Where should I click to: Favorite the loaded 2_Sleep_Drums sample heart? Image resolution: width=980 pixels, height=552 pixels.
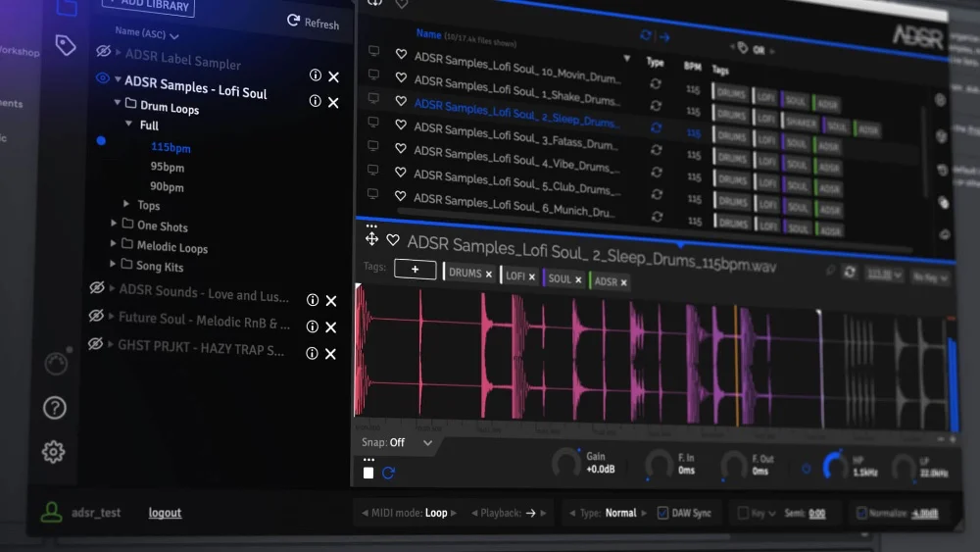tap(393, 239)
